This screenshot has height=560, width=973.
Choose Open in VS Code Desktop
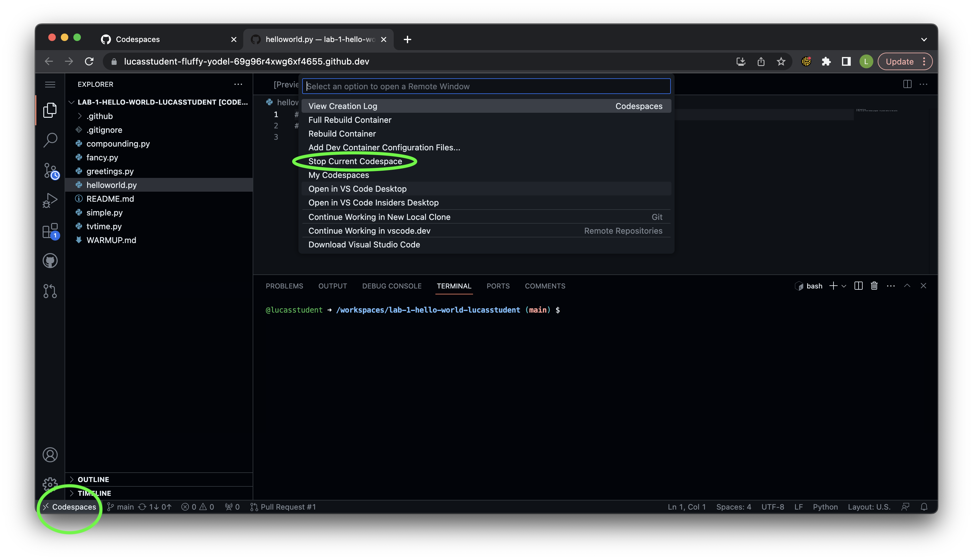[486, 189]
